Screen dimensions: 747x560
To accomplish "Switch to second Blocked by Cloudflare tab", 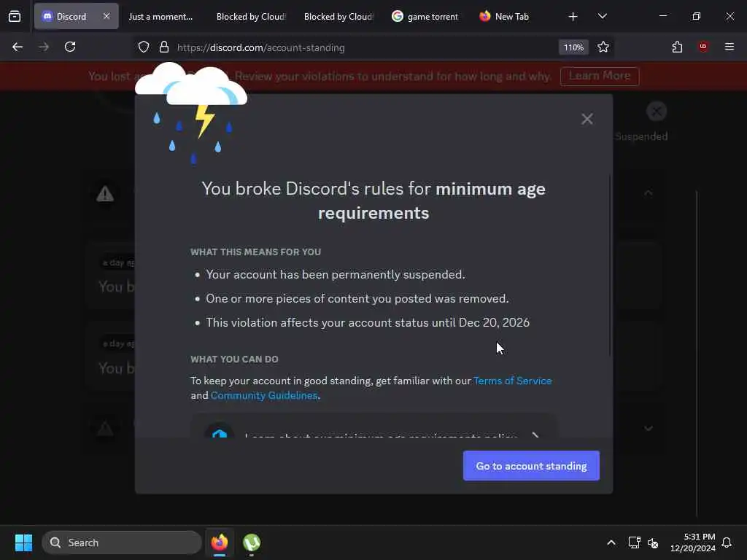I will [x=338, y=16].
